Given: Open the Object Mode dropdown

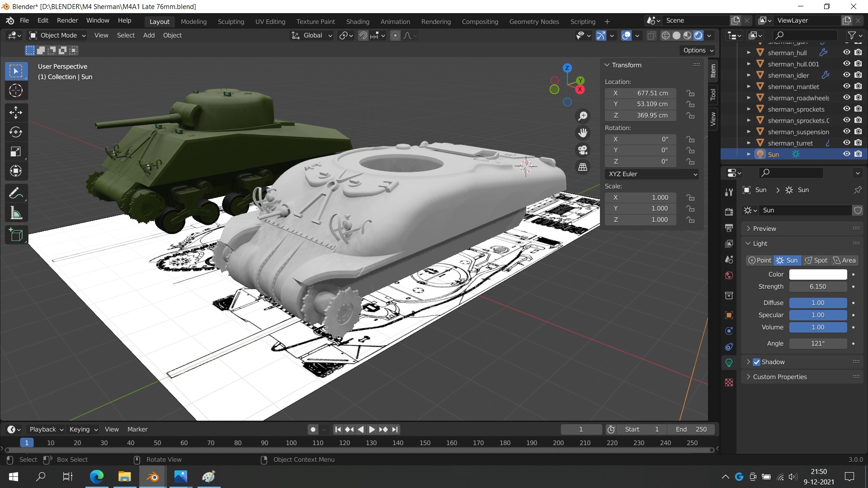Looking at the screenshot, I should pyautogui.click(x=57, y=35).
